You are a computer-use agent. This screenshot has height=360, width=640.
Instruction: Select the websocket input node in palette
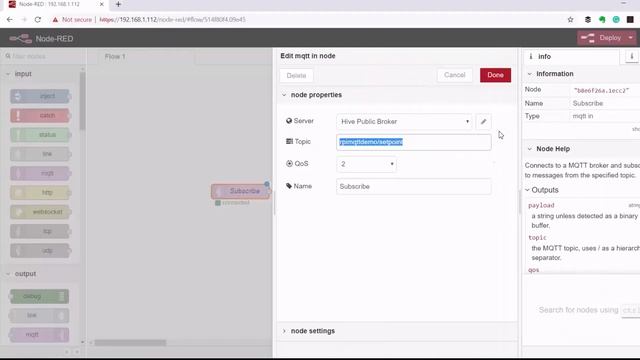[x=40, y=212]
